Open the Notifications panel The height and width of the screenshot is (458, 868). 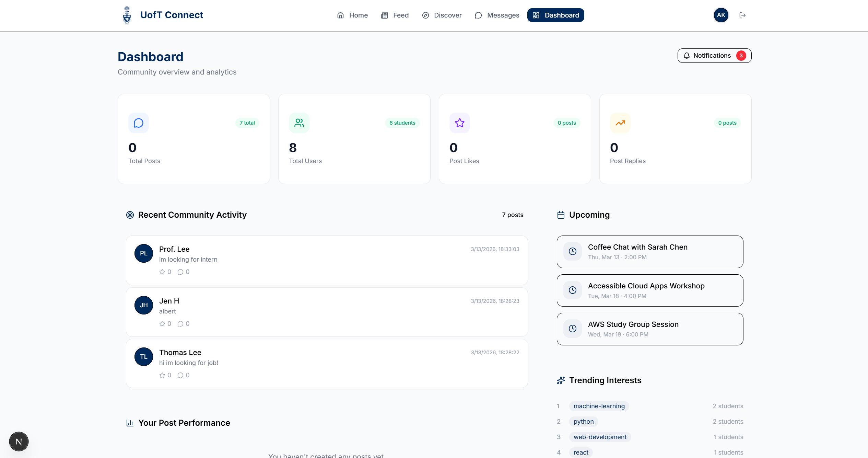(714, 56)
